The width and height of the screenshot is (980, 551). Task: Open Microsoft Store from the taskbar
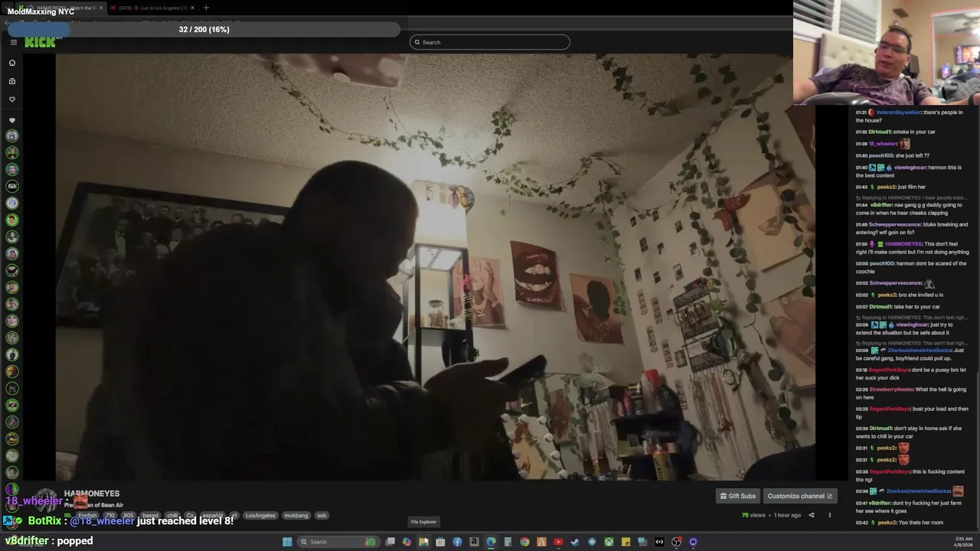pyautogui.click(x=440, y=542)
